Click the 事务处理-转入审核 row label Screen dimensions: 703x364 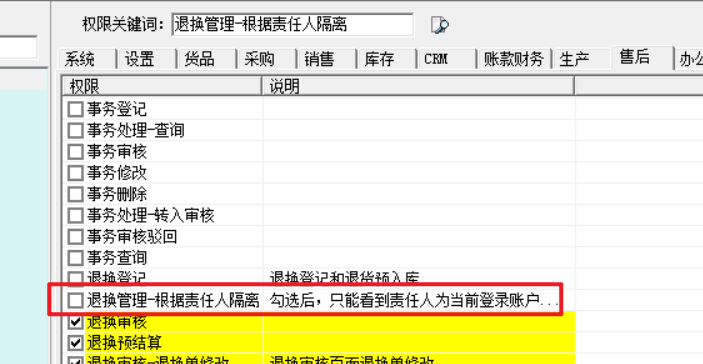click(151, 216)
